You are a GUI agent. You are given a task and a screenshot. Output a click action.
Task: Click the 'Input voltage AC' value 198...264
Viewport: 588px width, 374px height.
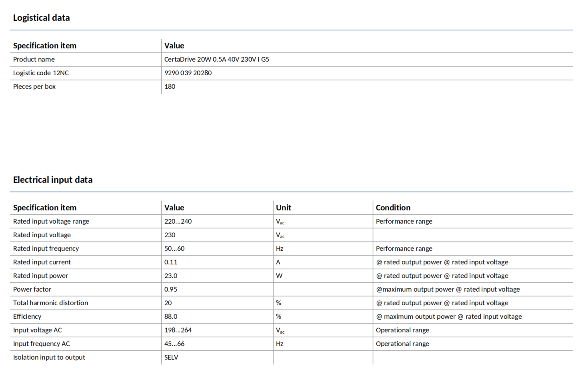[x=178, y=330]
